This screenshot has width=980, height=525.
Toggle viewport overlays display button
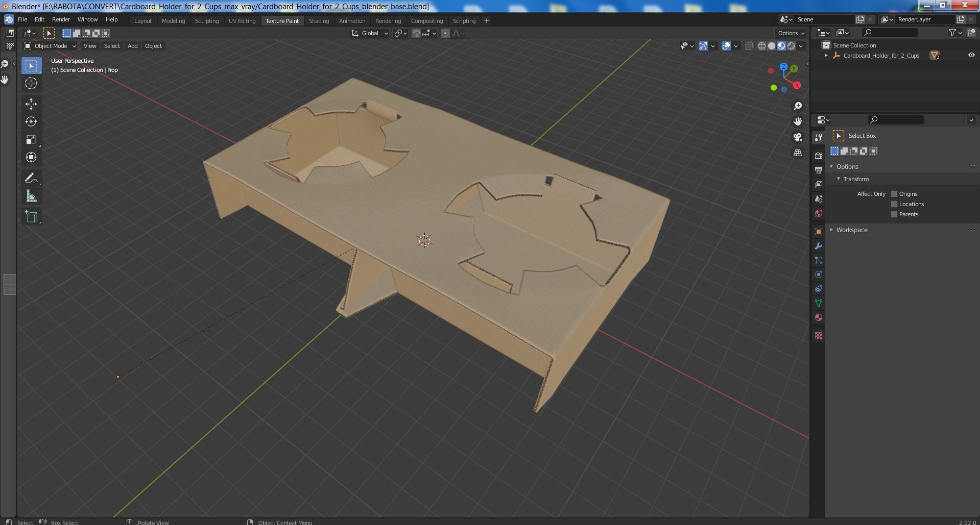coord(726,46)
